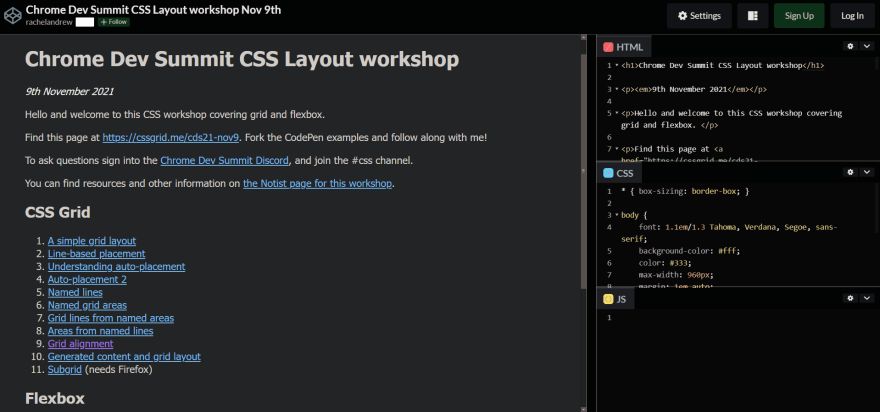Open the cssgrid.me/cds21-nov9 link
The height and width of the screenshot is (412, 880).
tap(171, 138)
